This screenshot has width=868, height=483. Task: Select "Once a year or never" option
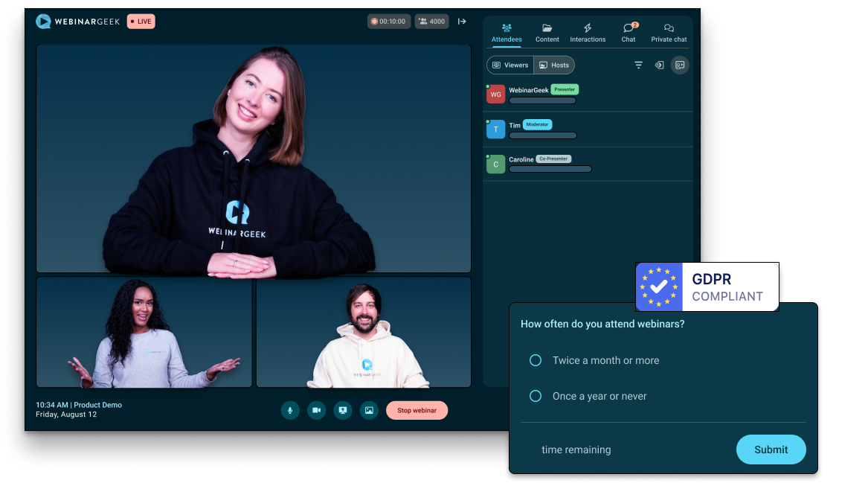pyautogui.click(x=536, y=396)
